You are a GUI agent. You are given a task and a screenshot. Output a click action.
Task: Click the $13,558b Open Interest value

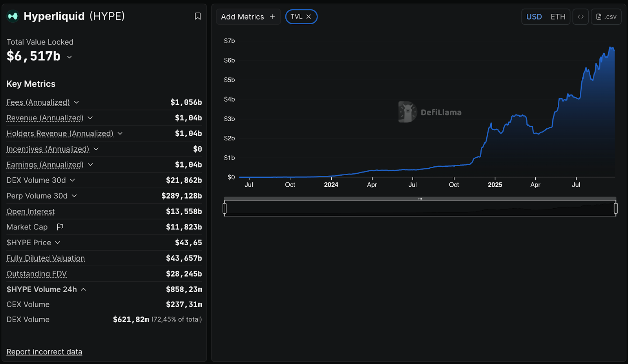tap(184, 211)
